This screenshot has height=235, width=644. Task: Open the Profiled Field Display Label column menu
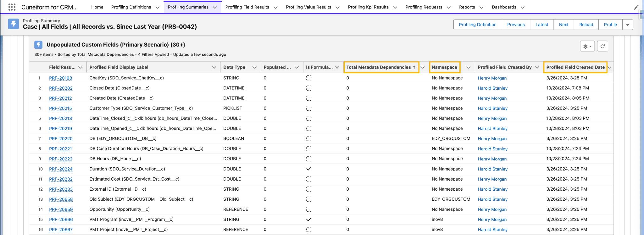[214, 67]
